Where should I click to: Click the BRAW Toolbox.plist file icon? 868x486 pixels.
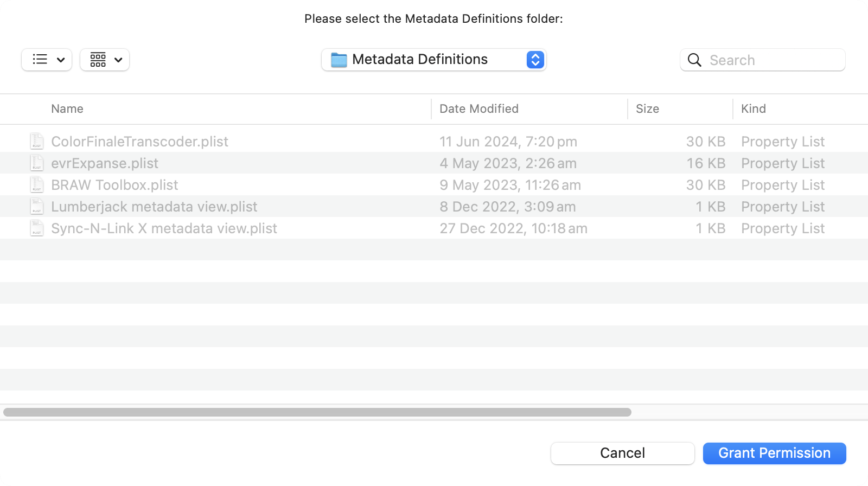point(36,184)
